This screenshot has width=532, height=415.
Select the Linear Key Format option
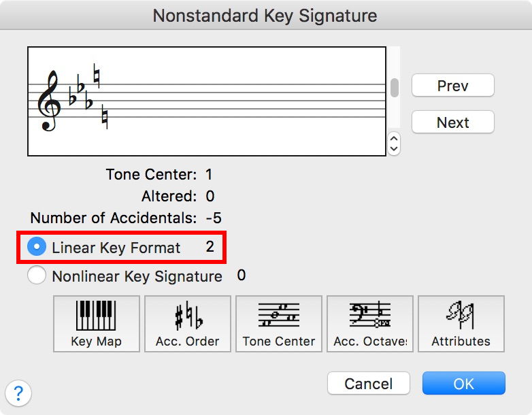tap(37, 248)
